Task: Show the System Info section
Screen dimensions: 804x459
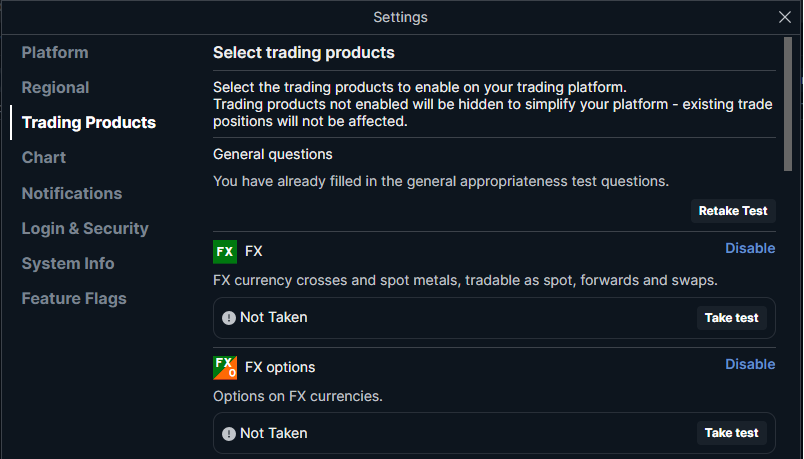Action: click(x=68, y=263)
